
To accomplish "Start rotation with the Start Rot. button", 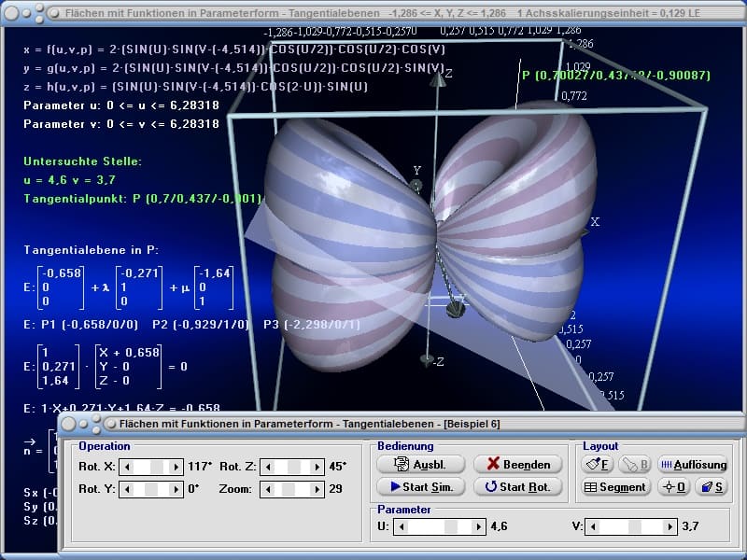I will [x=518, y=486].
